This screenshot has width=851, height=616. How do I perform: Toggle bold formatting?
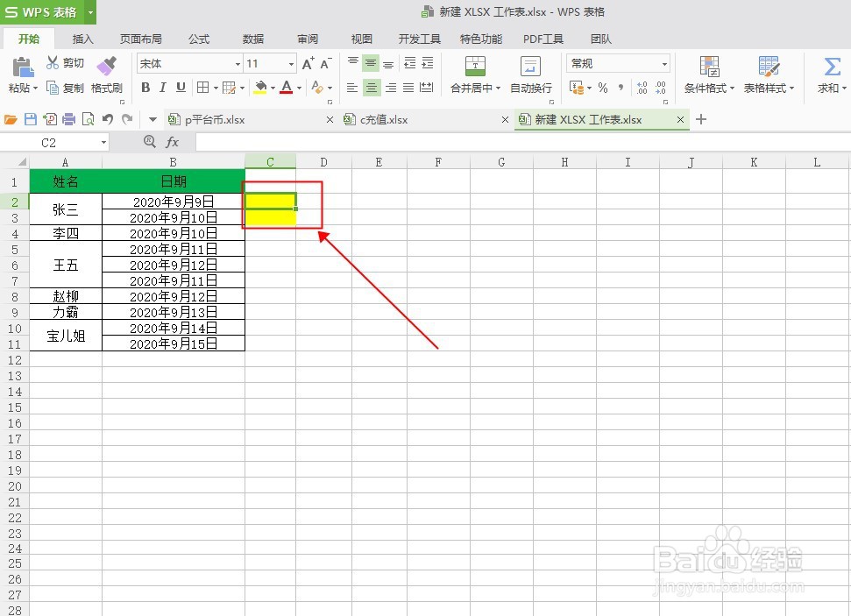145,88
